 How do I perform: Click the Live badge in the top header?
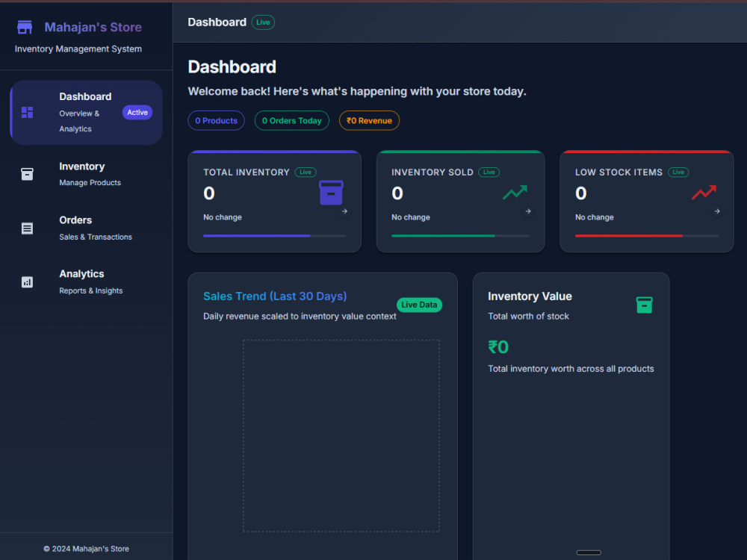263,22
